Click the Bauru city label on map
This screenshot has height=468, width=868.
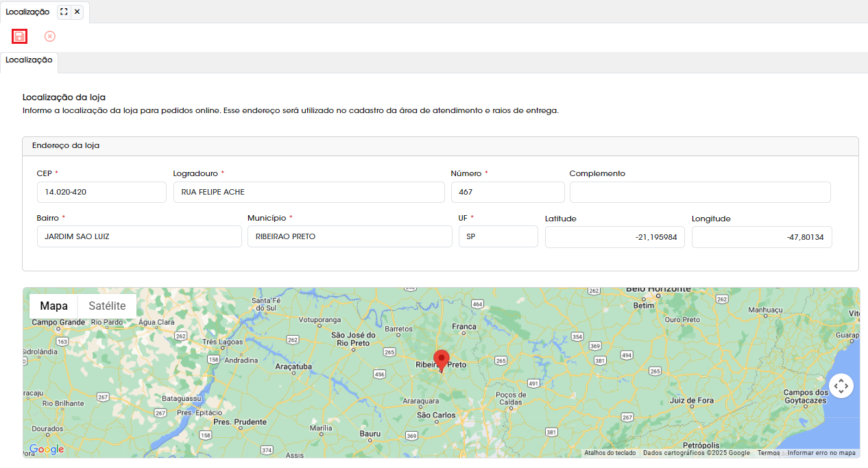370,434
